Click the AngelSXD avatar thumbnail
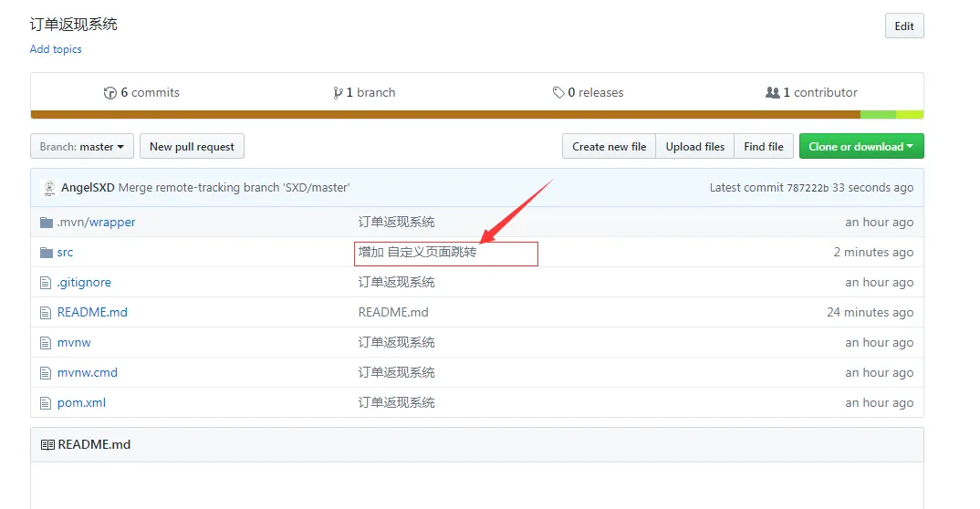 pyautogui.click(x=49, y=188)
